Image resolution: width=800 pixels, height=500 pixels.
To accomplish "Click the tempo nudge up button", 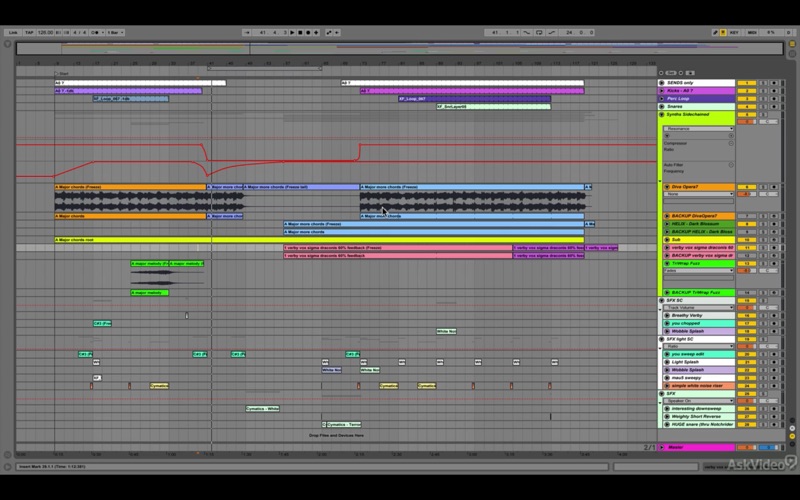I will tap(66, 33).
